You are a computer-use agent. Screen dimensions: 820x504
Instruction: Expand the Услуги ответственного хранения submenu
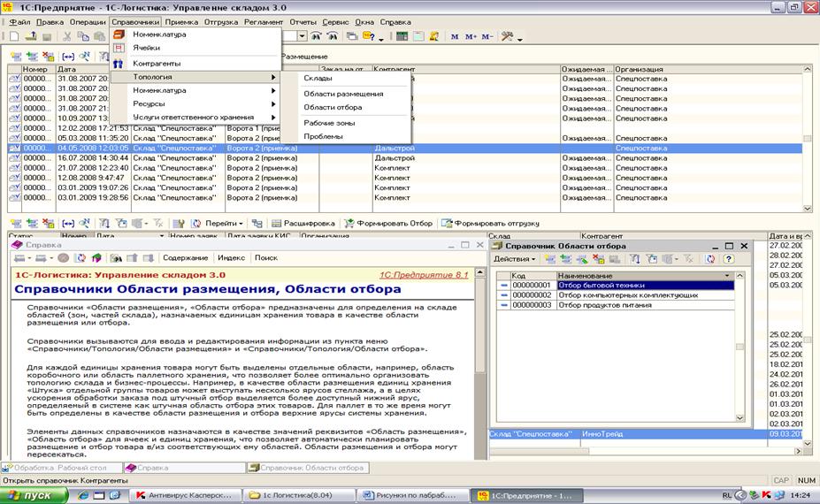click(x=195, y=117)
